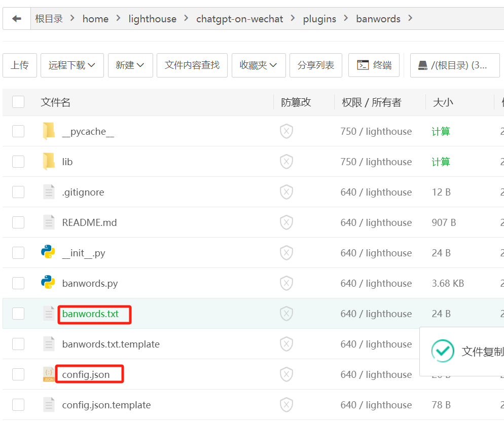504x424 pixels.
Task: Click tamper-proof shield for banwords.txt row
Action: click(286, 314)
